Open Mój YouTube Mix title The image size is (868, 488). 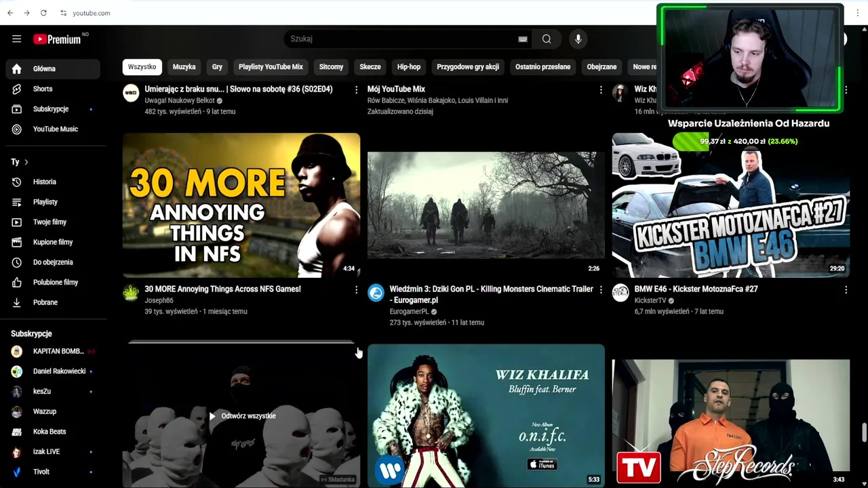click(396, 89)
